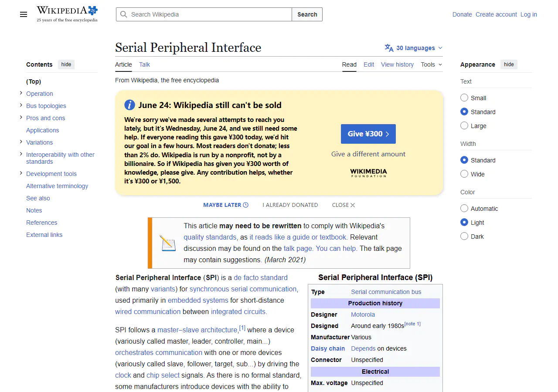Viewport: 558px width, 392px height.
Task: Go to (Top) in contents
Action: [34, 81]
